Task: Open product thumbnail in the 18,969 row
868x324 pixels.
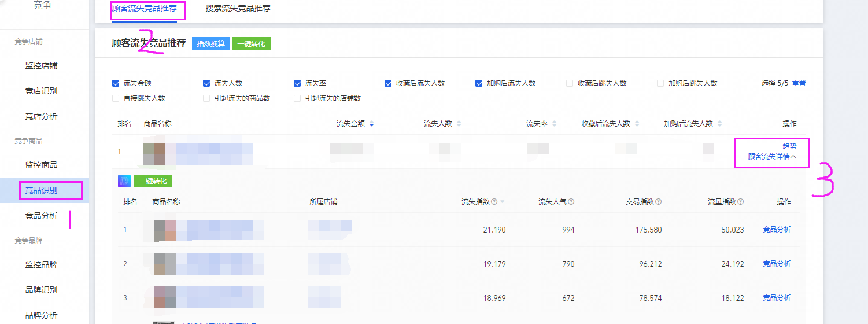Action: 165,297
